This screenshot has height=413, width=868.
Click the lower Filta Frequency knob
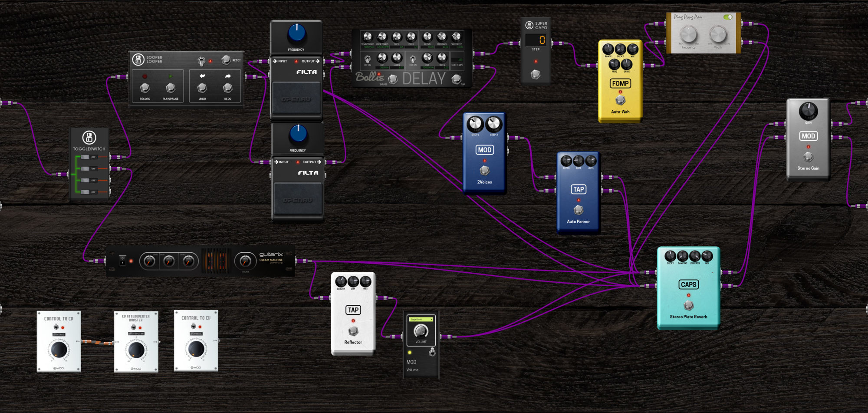pos(298,134)
